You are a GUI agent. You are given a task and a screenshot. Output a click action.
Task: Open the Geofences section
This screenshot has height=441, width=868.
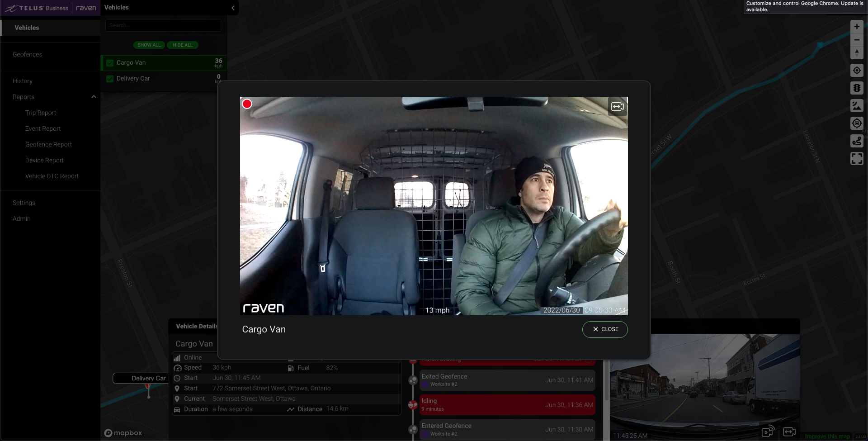point(27,54)
